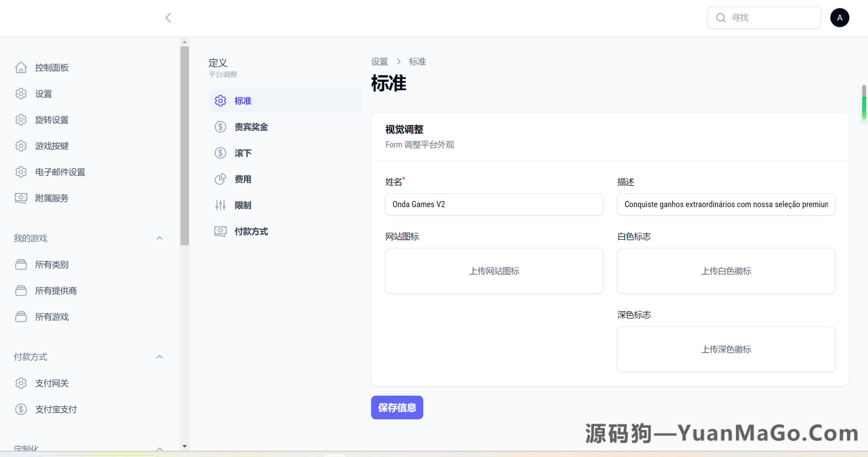Screen dimensions: 868x457
Task: Collapse the 付款方式 sidebar section
Action: pos(159,357)
